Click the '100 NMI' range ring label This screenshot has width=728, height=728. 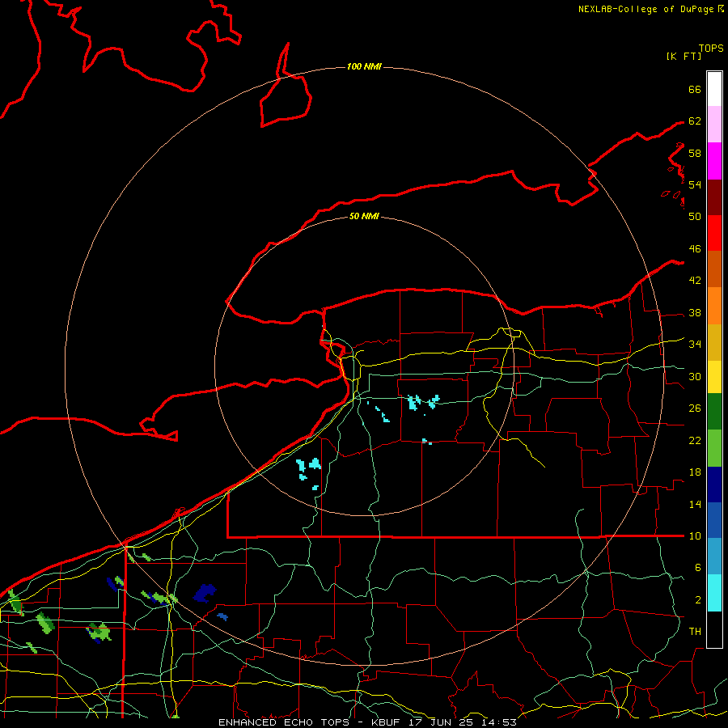point(364,67)
